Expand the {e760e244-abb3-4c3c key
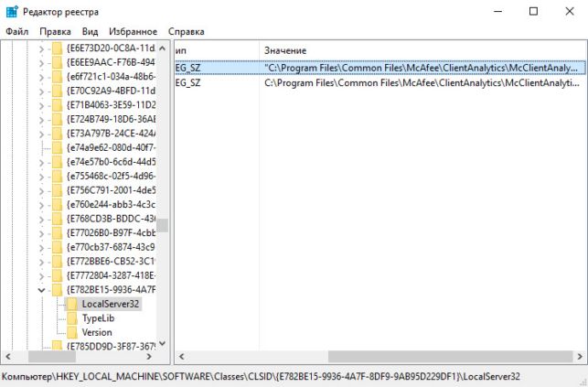The width and height of the screenshot is (588, 387). 42,205
